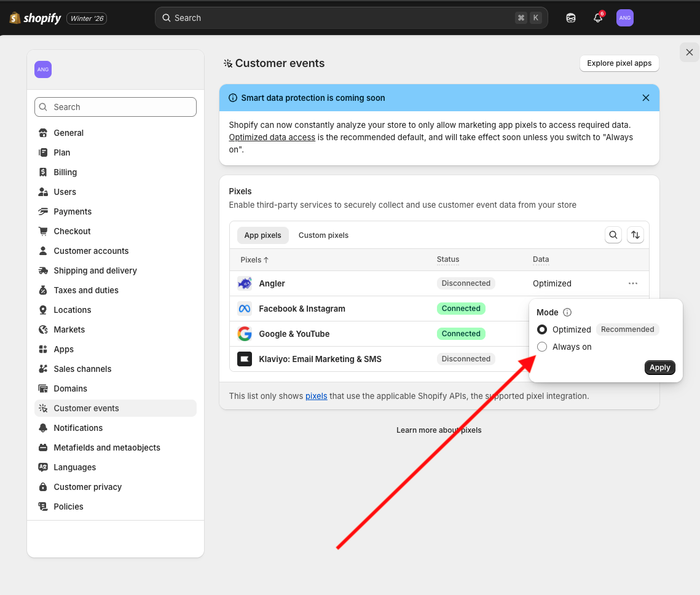
Task: Click the Shipping and delivery truck icon
Action: pyautogui.click(x=43, y=270)
